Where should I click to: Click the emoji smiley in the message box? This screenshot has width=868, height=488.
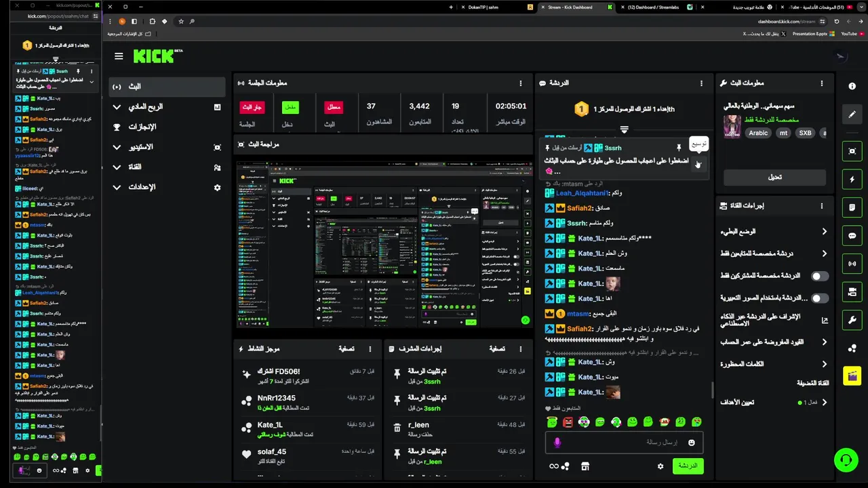691,443
